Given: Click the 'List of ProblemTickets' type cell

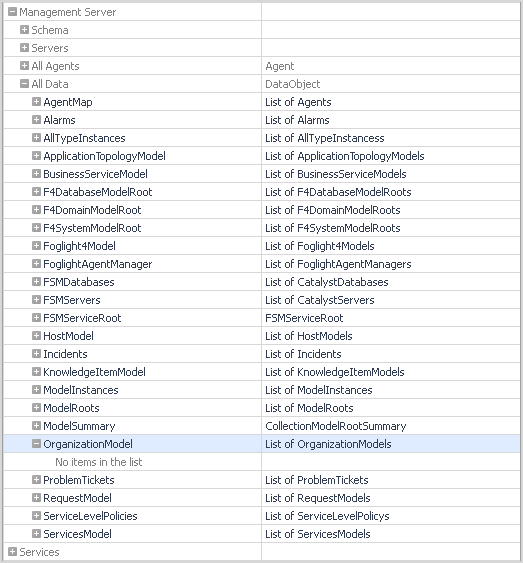Looking at the screenshot, I should click(317, 480).
